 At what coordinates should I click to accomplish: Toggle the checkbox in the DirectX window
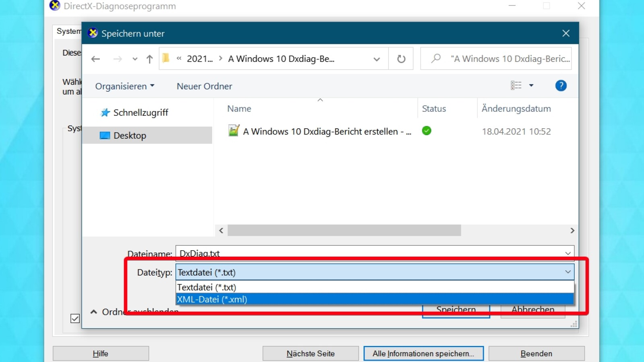pos(75,319)
